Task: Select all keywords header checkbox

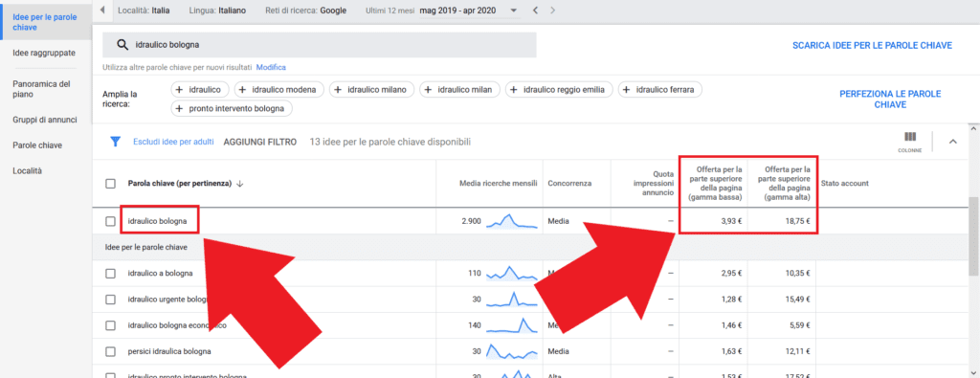Action: pos(111,184)
